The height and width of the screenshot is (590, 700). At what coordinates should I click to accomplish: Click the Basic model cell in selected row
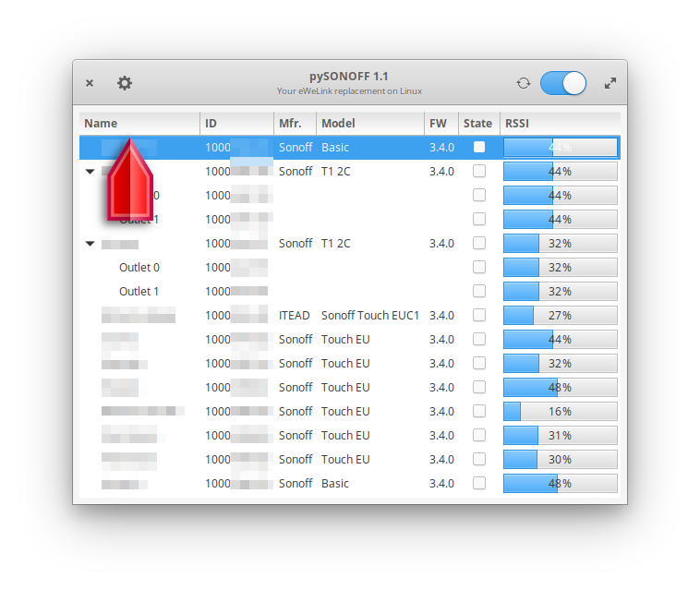pos(335,148)
